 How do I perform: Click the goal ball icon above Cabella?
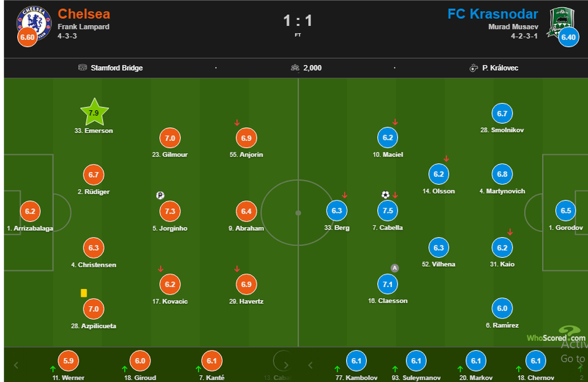(385, 195)
